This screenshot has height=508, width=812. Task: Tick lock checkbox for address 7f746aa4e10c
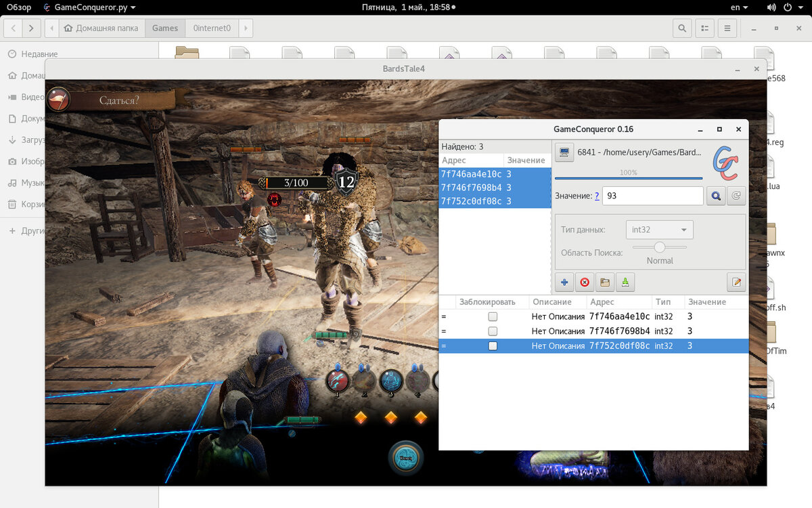point(493,316)
